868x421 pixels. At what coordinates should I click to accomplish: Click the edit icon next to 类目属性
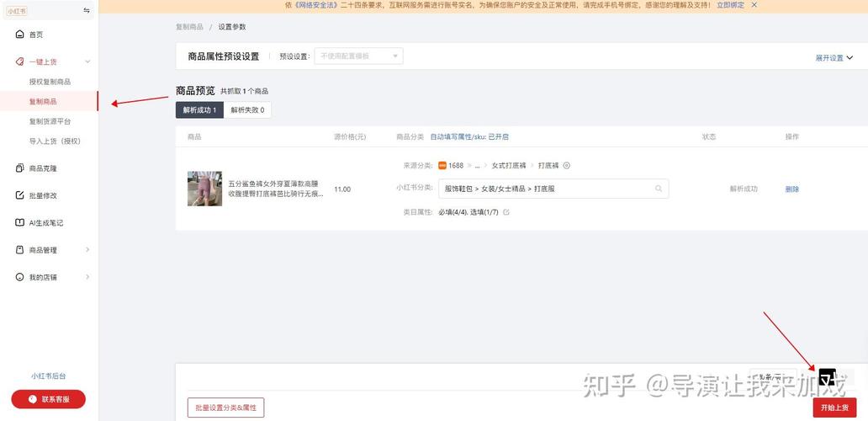tap(505, 212)
